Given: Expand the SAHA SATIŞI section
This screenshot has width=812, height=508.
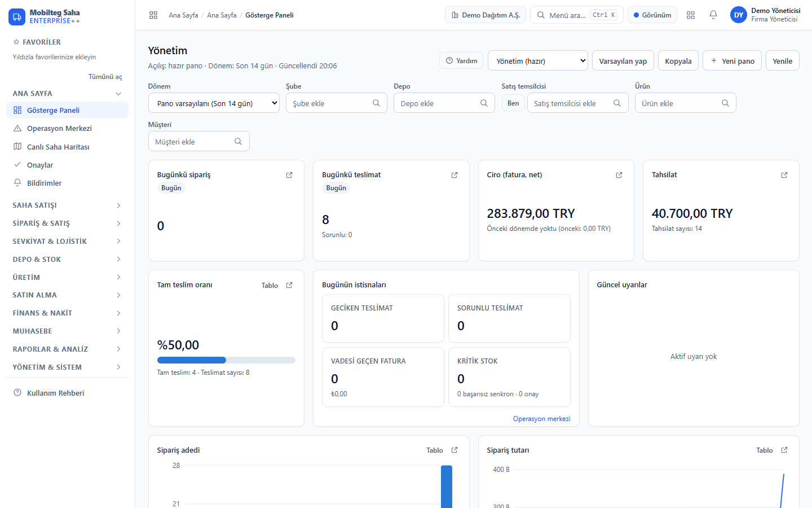Looking at the screenshot, I should coord(67,205).
